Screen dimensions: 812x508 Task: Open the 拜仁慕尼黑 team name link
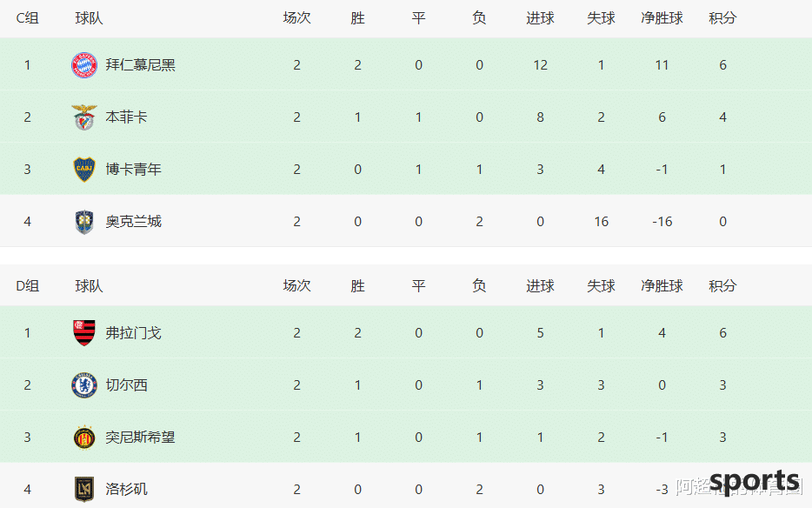(x=140, y=64)
